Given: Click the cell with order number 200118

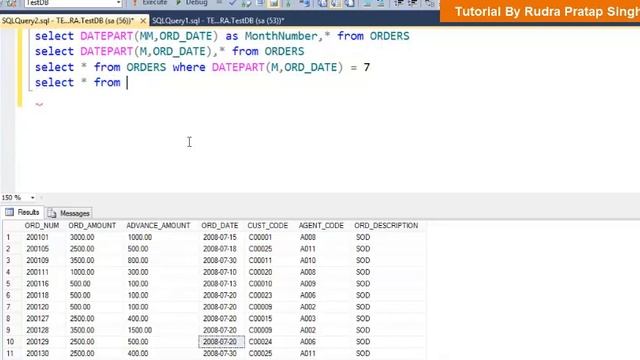Looking at the screenshot, I should coord(38,296).
